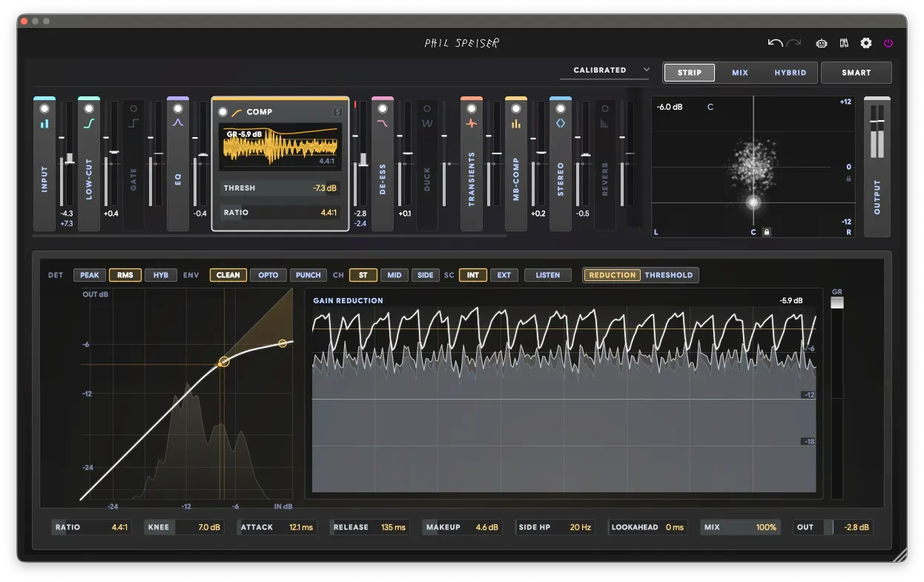Enable the GATE module power circle

pos(133,108)
